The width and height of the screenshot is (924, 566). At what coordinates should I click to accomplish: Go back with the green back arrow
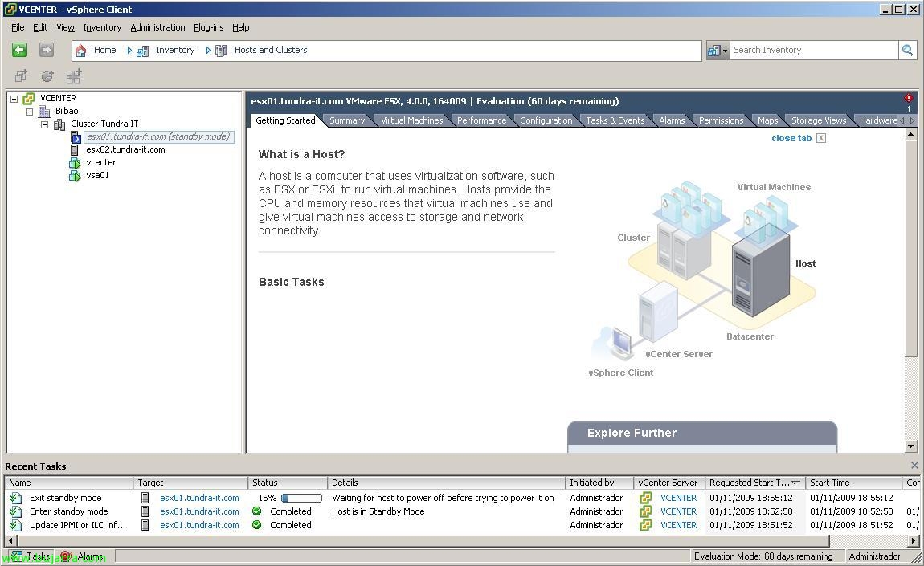(19, 50)
